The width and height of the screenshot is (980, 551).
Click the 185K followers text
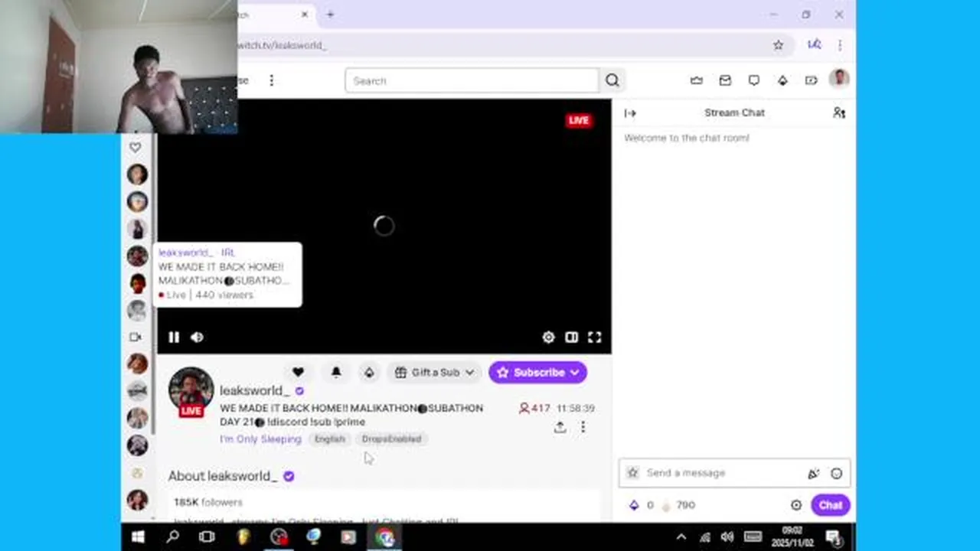point(207,502)
